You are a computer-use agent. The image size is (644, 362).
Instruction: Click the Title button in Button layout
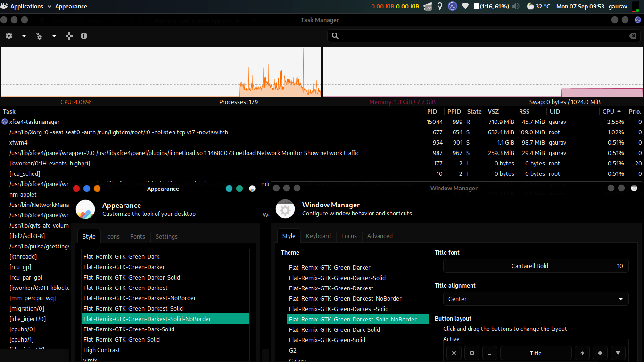(x=536, y=353)
